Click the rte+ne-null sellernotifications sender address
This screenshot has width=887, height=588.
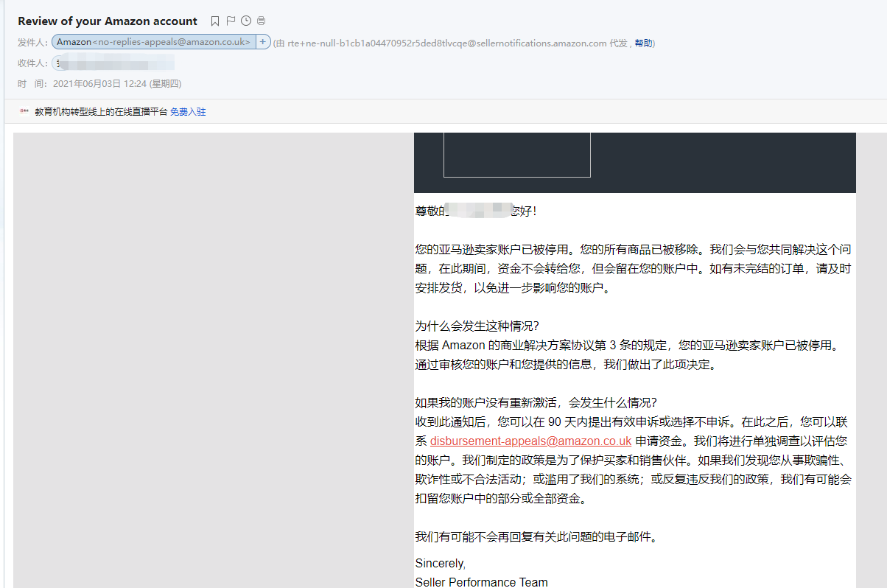(x=446, y=43)
